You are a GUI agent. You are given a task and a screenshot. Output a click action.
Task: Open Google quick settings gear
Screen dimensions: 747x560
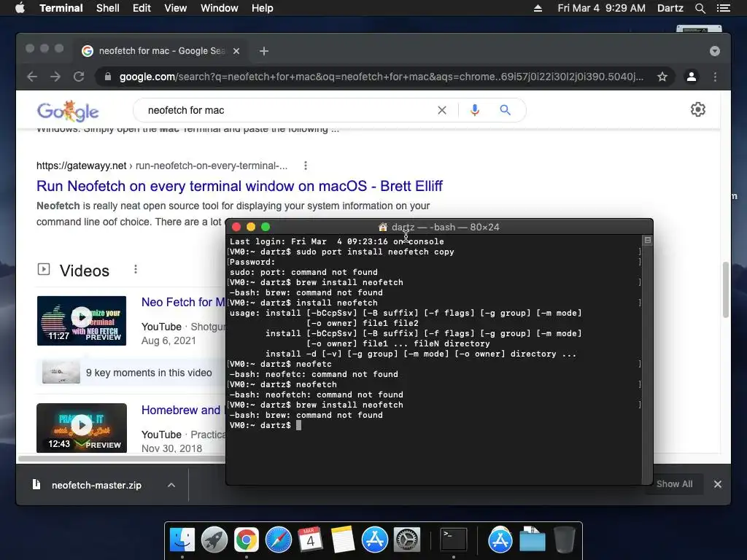[x=698, y=109]
